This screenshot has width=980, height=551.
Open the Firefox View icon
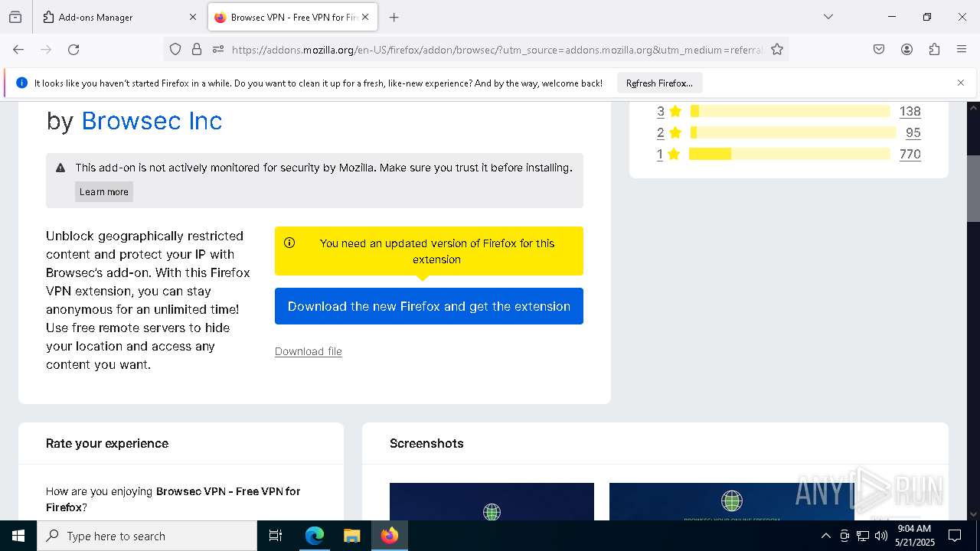pos(15,17)
